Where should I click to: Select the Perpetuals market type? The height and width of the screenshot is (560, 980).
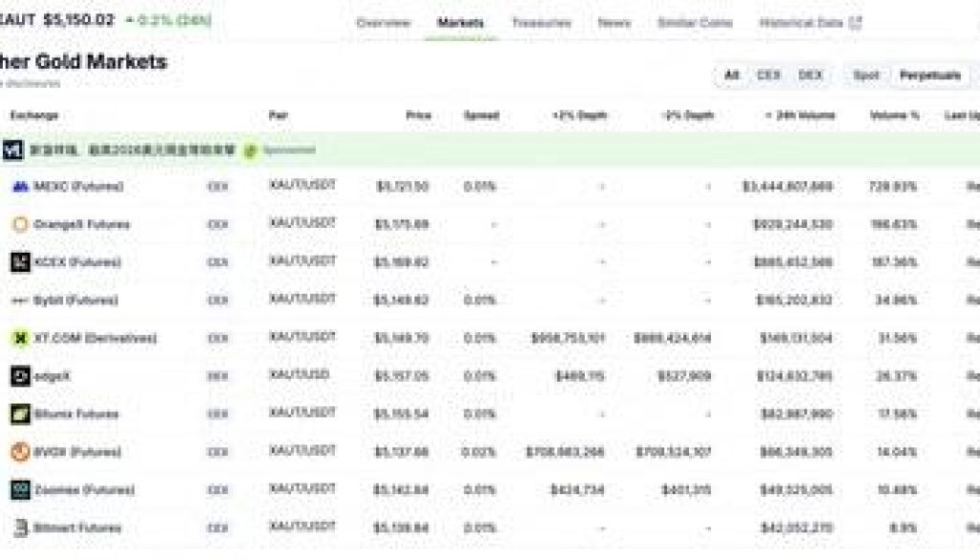tap(929, 75)
